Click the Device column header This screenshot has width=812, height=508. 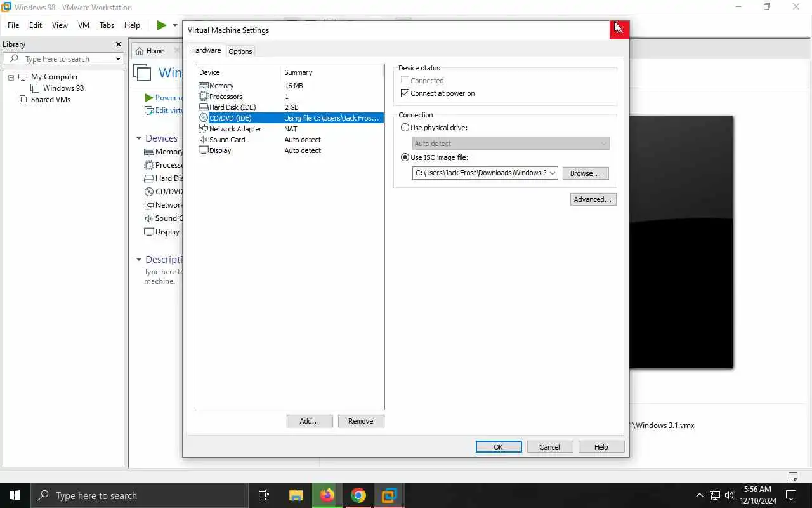pos(238,72)
